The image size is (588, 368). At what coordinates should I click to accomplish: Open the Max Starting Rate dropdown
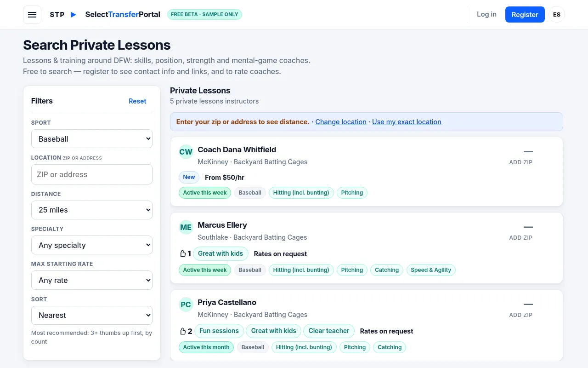[x=92, y=280]
